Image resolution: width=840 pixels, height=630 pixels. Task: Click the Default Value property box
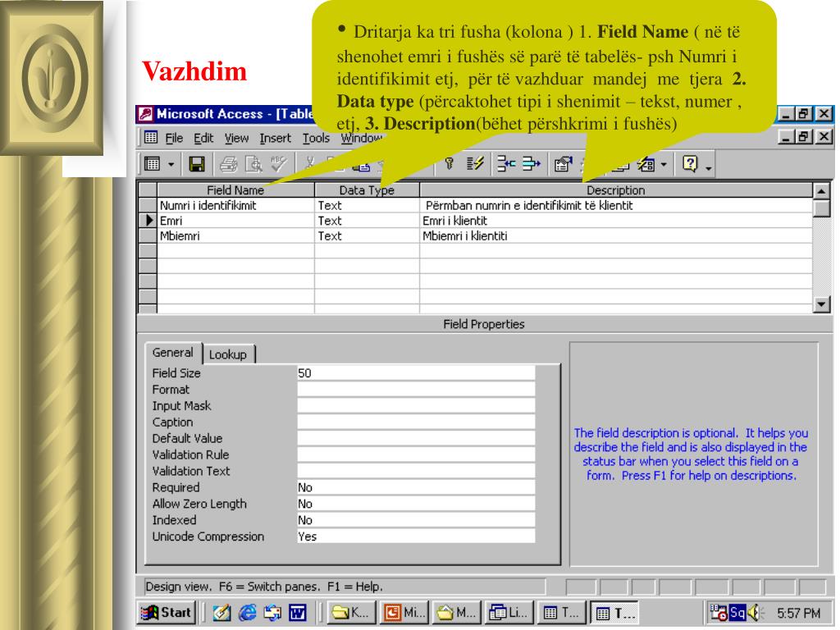416,439
